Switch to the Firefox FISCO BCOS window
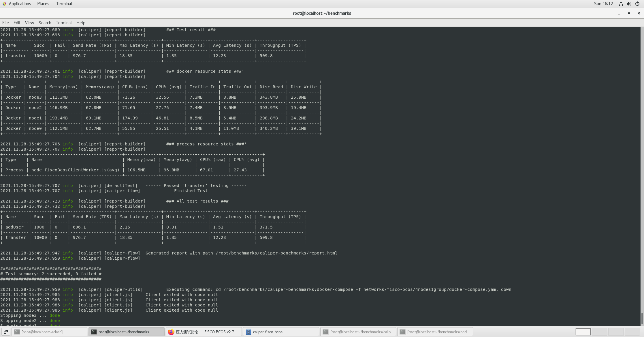Screen dimensions: 644x337 [x=204, y=332]
